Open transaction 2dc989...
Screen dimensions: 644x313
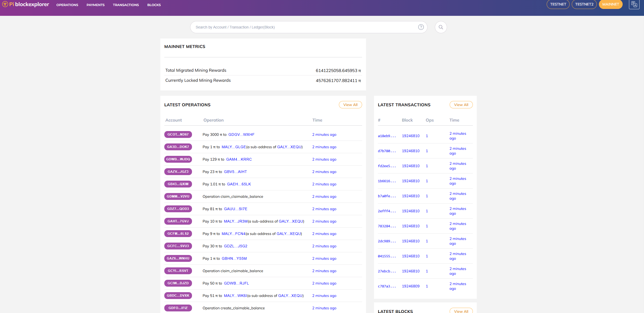387,241
